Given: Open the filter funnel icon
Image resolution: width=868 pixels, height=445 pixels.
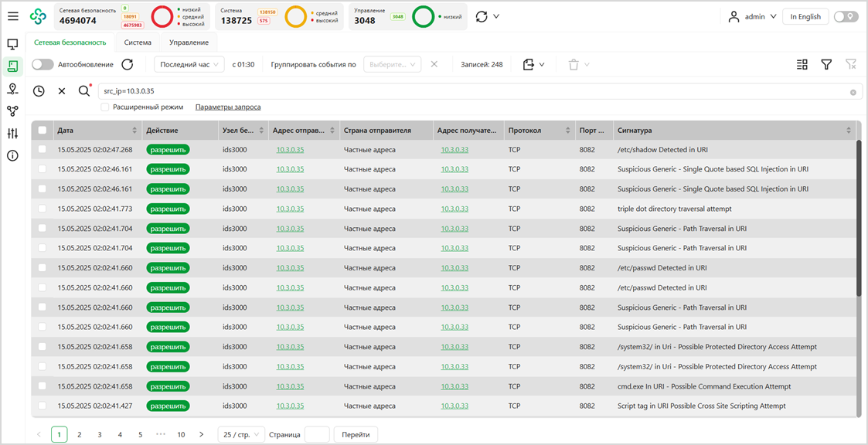Looking at the screenshot, I should pos(826,65).
